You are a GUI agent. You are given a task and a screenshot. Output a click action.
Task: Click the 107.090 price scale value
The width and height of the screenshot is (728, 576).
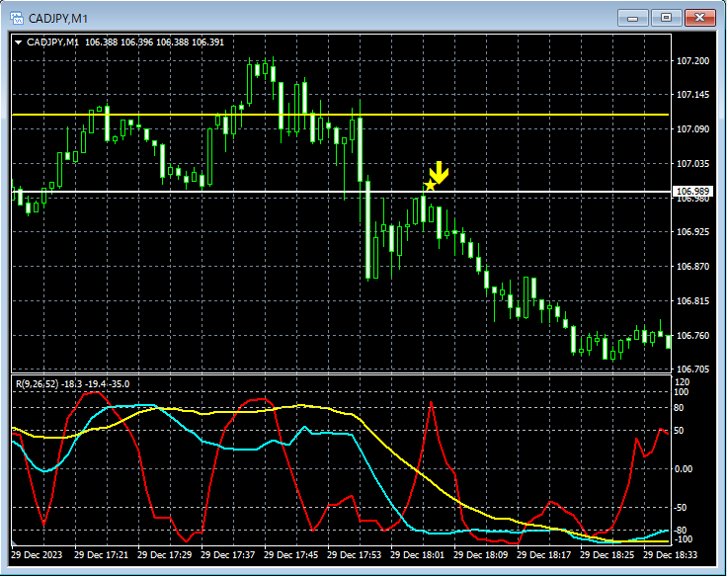(692, 129)
